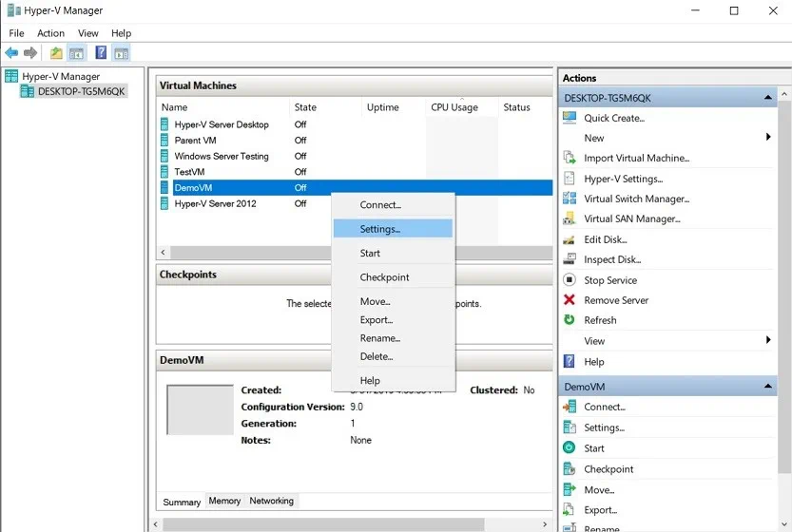This screenshot has height=532, width=792.
Task: Click Quick Create in Actions pane
Action: tap(613, 118)
